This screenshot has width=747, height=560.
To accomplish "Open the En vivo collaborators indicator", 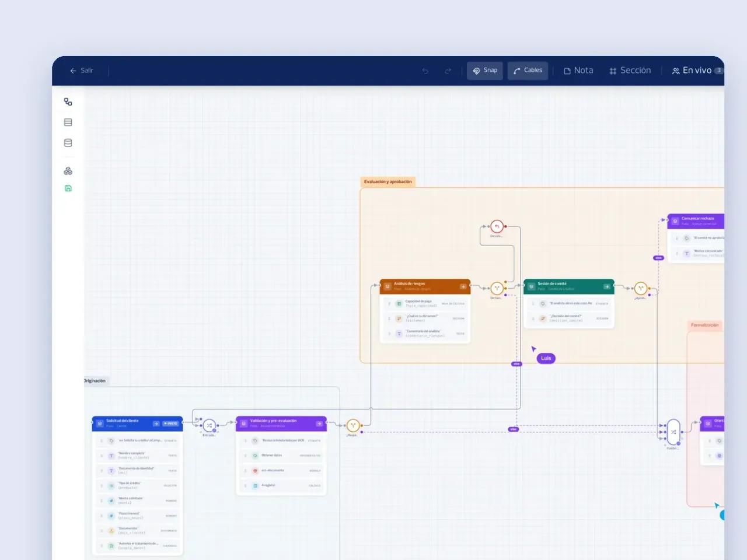I will point(697,71).
